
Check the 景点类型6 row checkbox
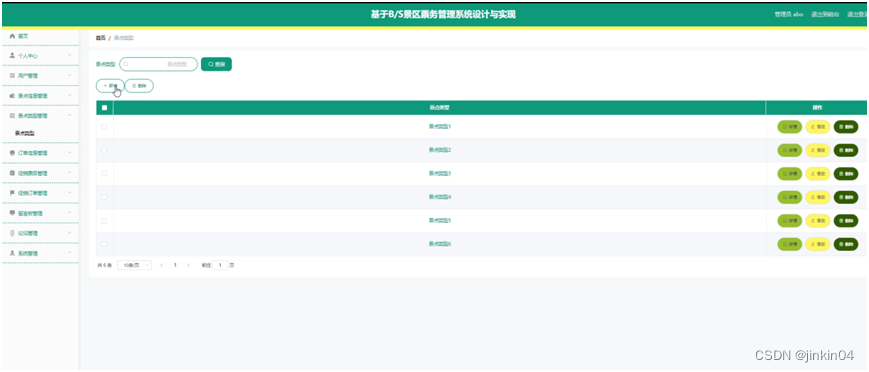point(104,244)
